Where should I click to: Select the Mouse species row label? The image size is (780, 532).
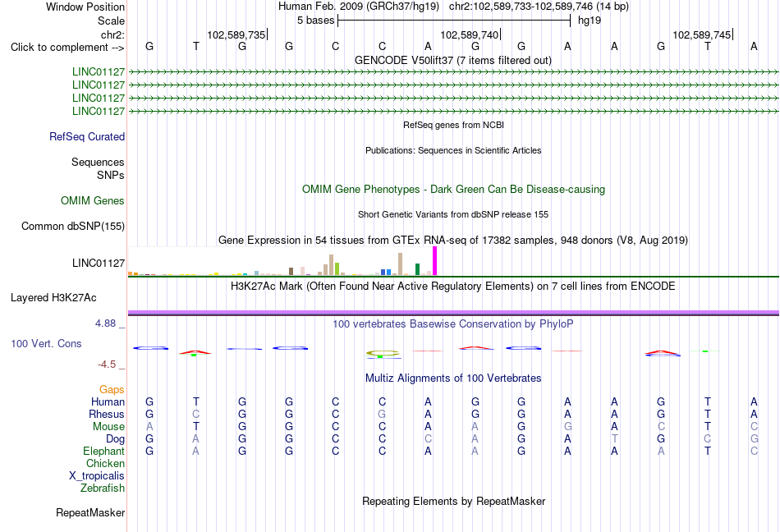(109, 427)
